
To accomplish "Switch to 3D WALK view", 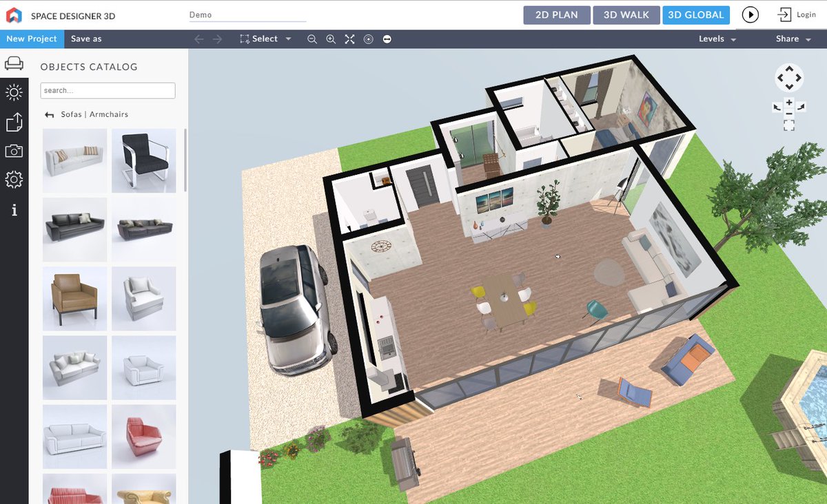I will (626, 15).
